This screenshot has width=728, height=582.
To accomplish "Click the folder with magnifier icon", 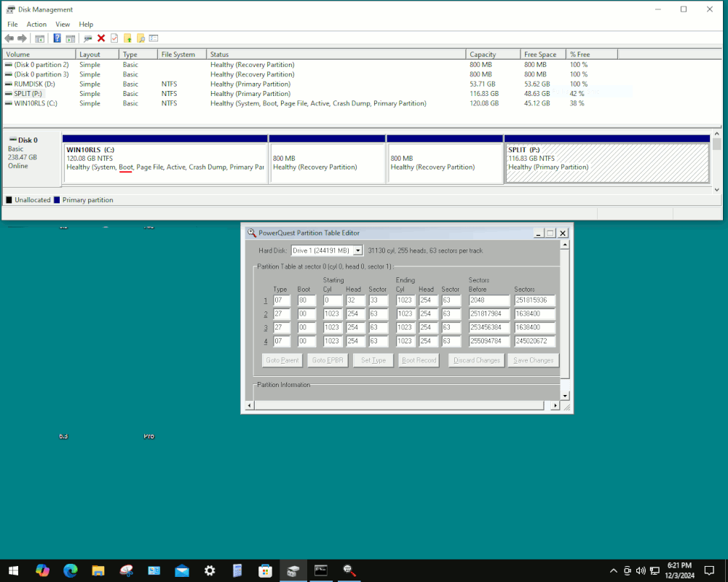I will tap(141, 39).
